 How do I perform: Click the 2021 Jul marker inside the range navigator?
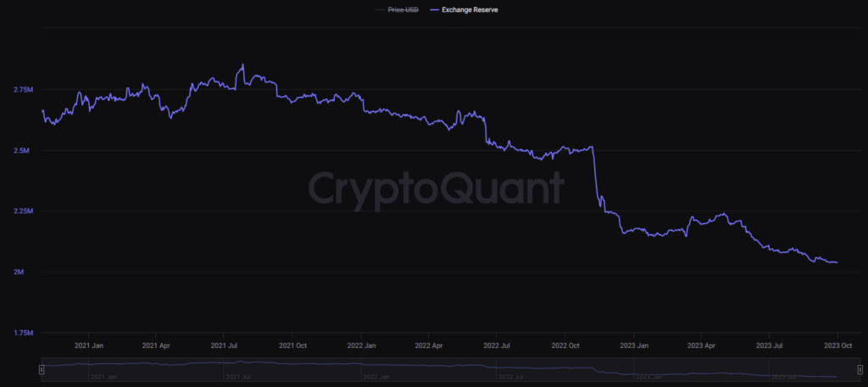point(238,377)
